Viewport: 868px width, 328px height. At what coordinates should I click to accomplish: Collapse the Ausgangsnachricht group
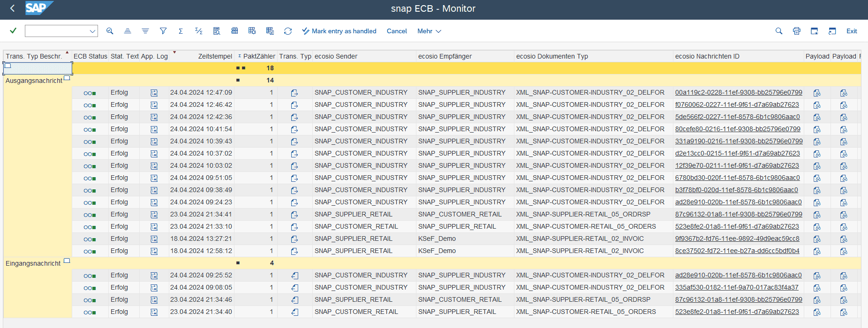(67, 78)
